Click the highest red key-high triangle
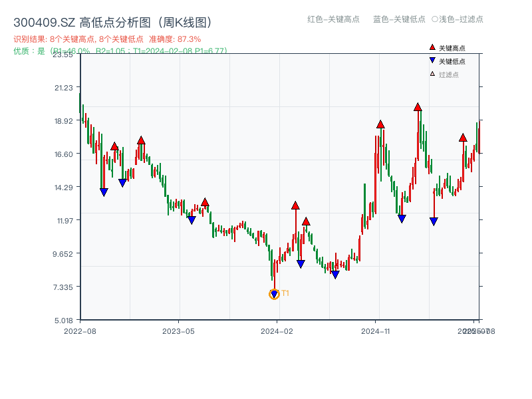 pyautogui.click(x=418, y=107)
